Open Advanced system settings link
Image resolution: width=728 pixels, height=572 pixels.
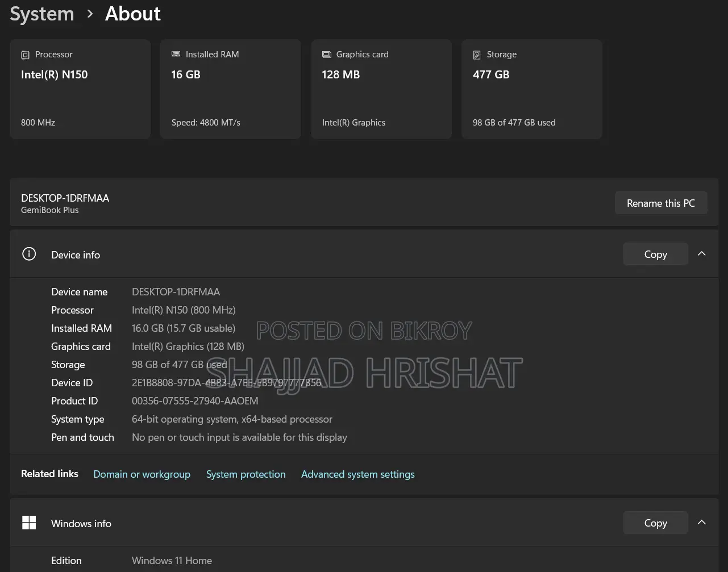357,474
